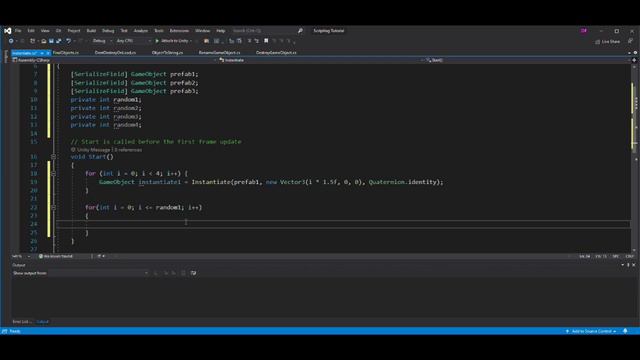Open the Build menu

[91, 31]
